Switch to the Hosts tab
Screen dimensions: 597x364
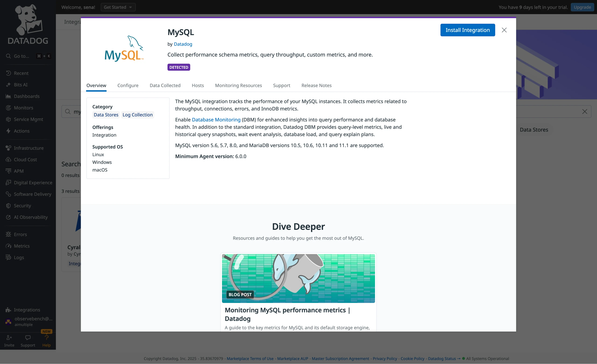click(x=198, y=86)
